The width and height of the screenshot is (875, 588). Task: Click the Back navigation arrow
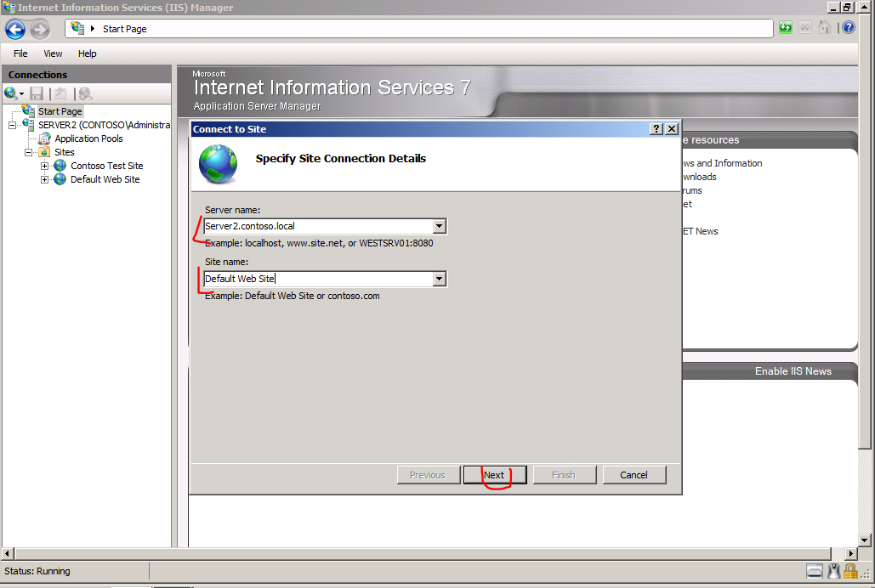click(15, 29)
